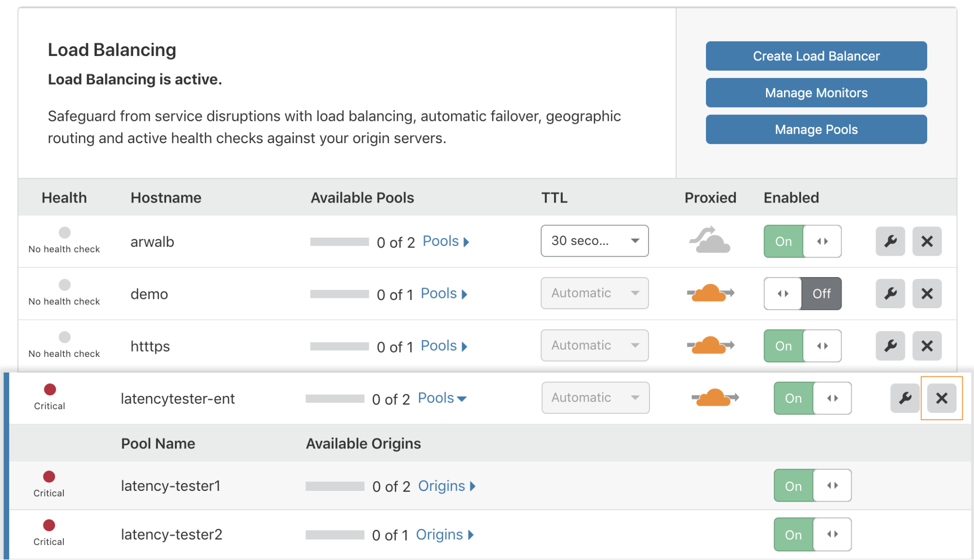
Task: Click the orange proxied cloud icon for demo
Action: (x=710, y=293)
